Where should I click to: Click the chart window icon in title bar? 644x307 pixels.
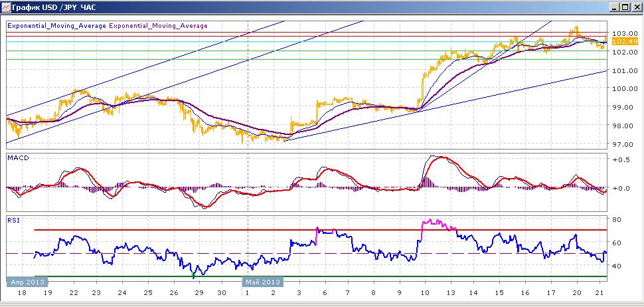pyautogui.click(x=5, y=7)
